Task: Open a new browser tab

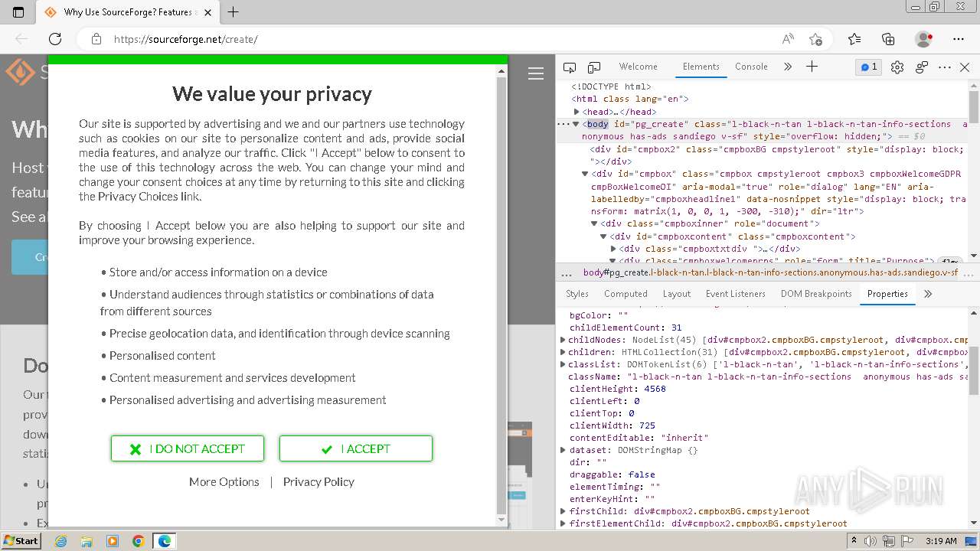Action: tap(234, 11)
